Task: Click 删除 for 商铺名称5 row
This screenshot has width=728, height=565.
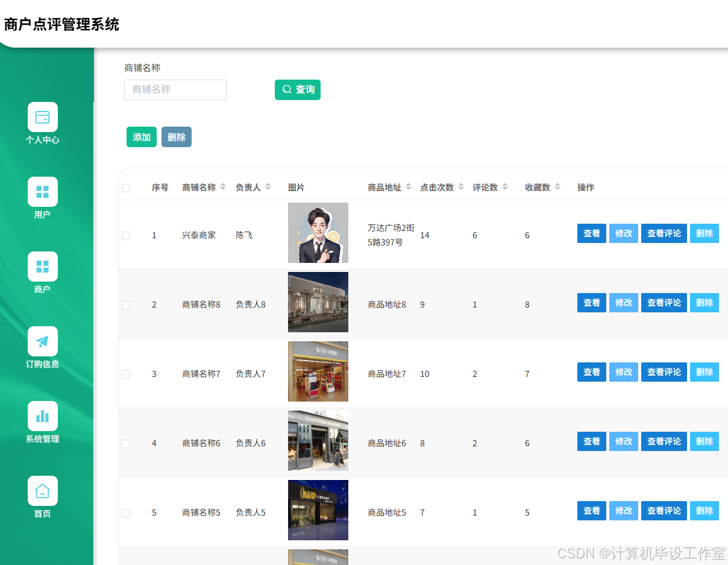Action: tap(704, 511)
